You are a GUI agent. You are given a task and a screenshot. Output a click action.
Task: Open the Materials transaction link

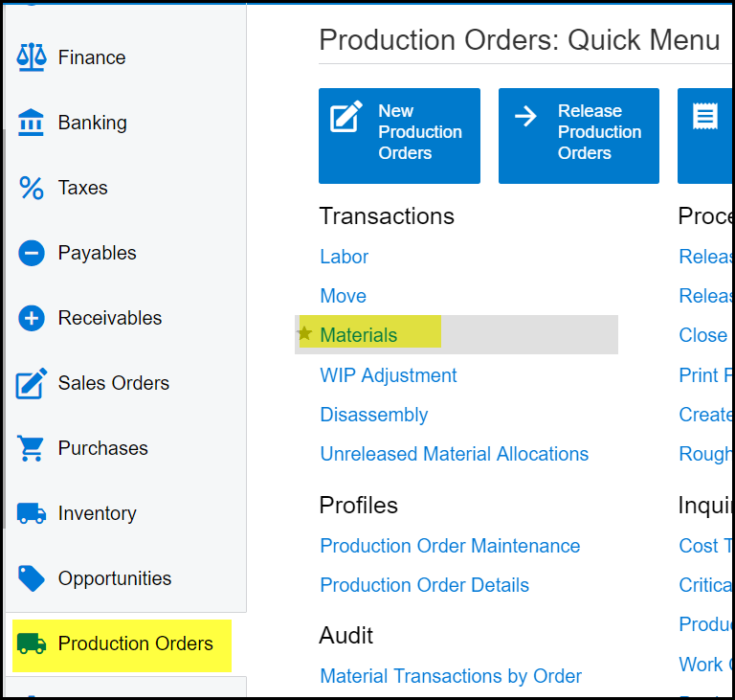click(359, 335)
